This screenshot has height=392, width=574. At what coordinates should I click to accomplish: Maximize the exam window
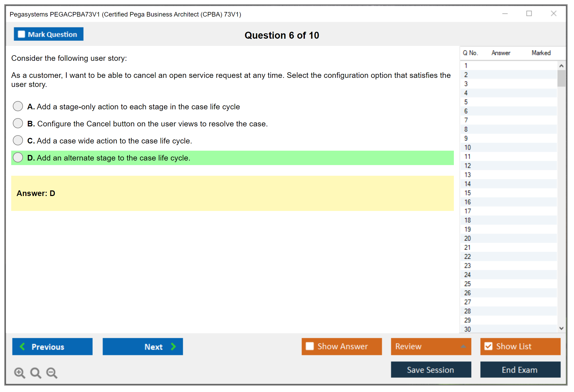tap(529, 14)
